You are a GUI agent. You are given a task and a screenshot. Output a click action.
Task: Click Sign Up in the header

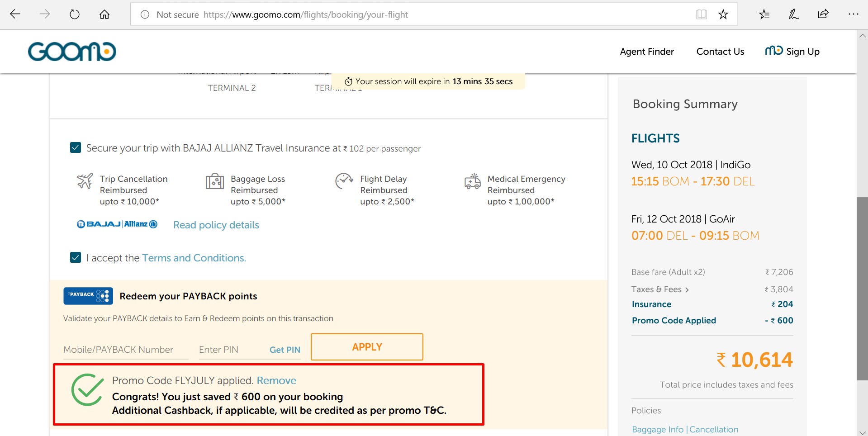coord(792,52)
